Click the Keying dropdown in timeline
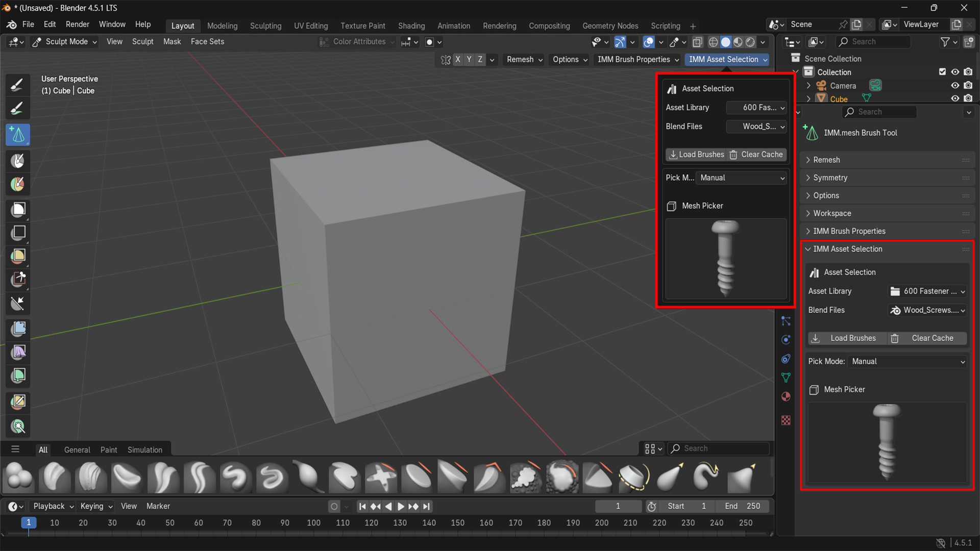This screenshot has height=551, width=980. pyautogui.click(x=96, y=506)
